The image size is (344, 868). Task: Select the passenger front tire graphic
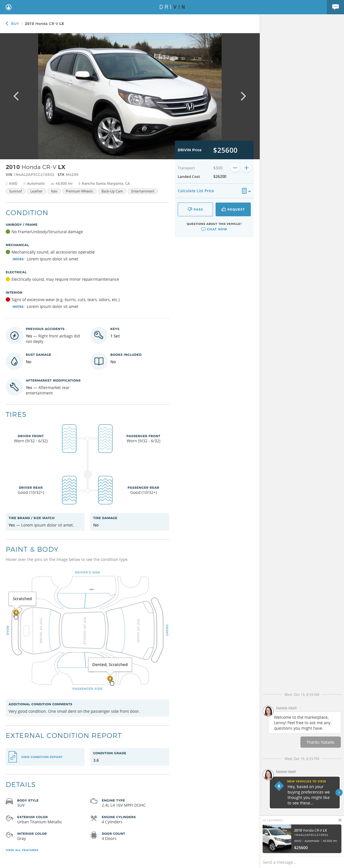click(x=105, y=438)
